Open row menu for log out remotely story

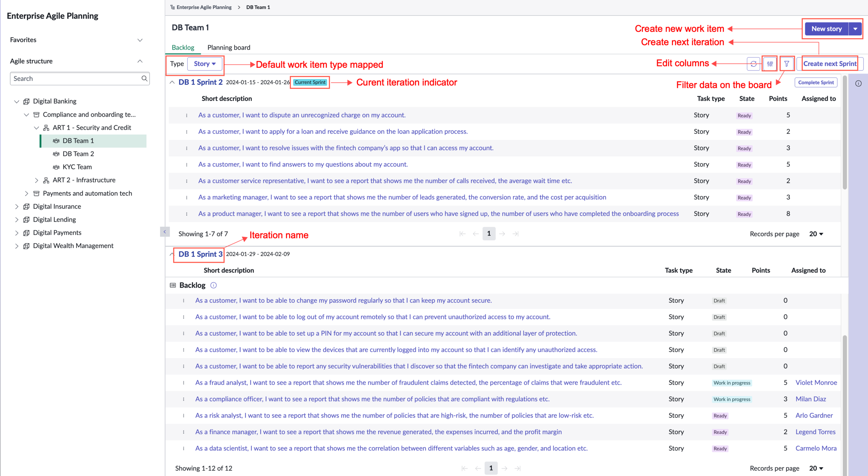coord(184,317)
